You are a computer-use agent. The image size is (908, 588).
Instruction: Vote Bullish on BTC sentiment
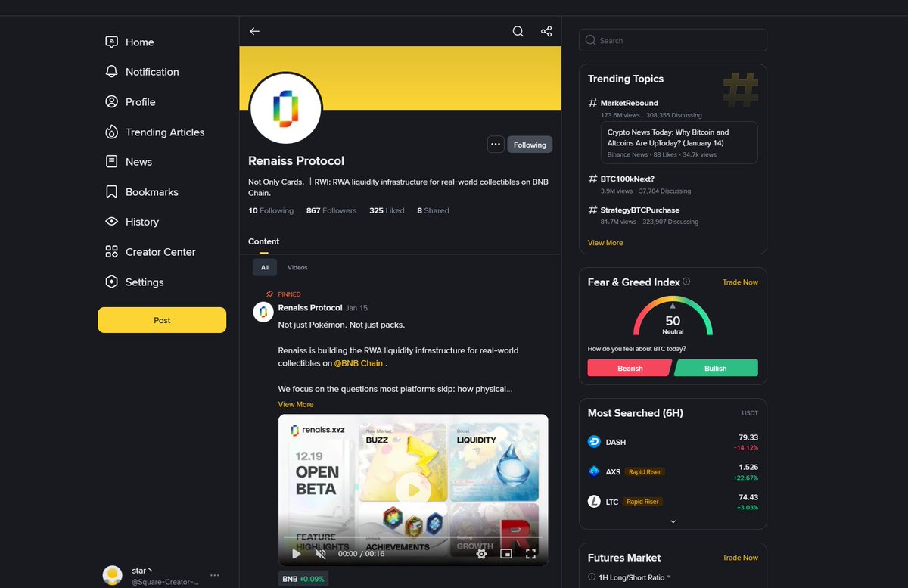716,369
